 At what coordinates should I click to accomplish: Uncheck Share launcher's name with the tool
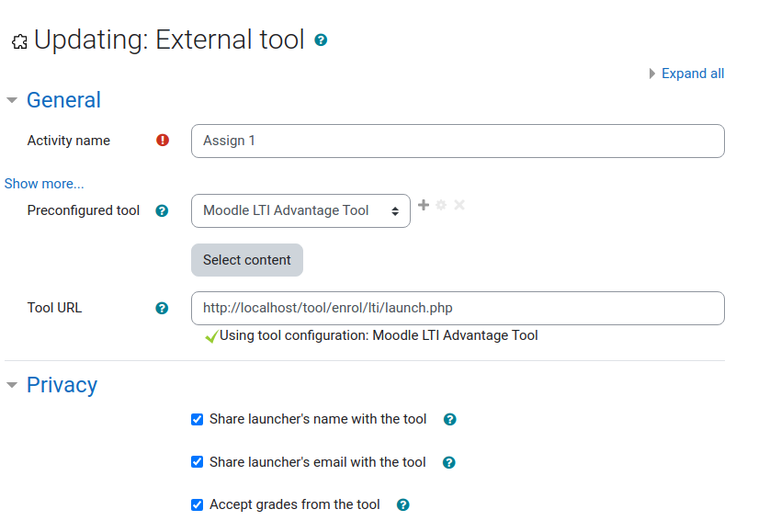tap(198, 419)
